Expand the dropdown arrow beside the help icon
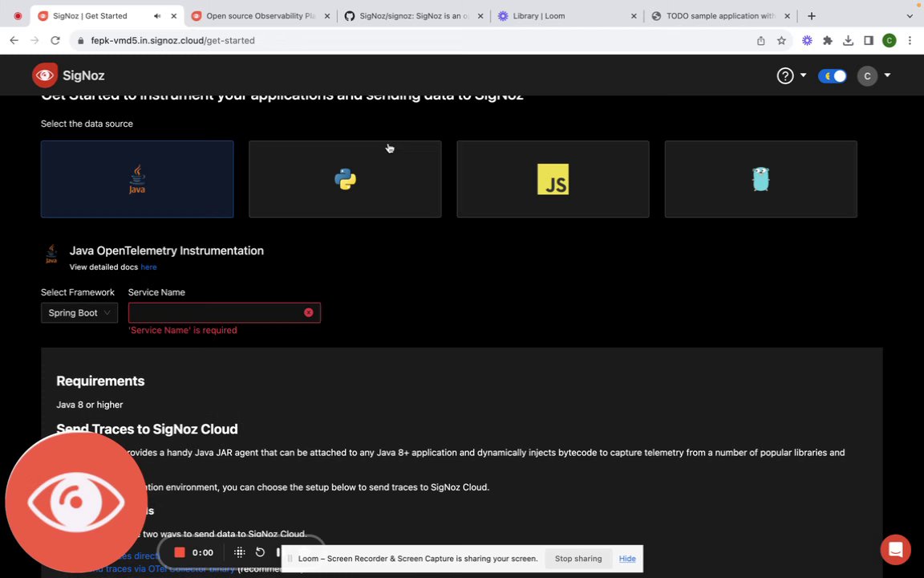Screen dimensions: 924x578 803,75
